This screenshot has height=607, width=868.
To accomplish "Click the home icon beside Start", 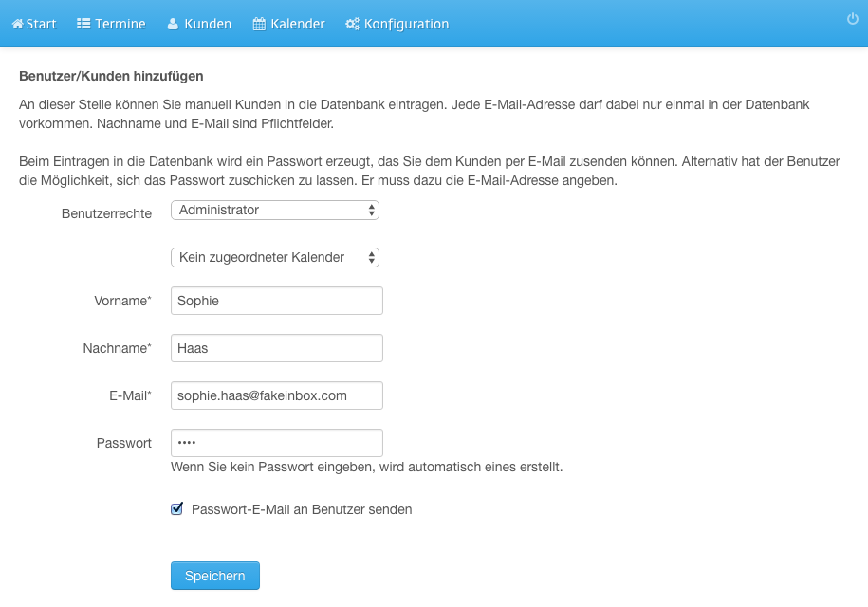I will (18, 24).
